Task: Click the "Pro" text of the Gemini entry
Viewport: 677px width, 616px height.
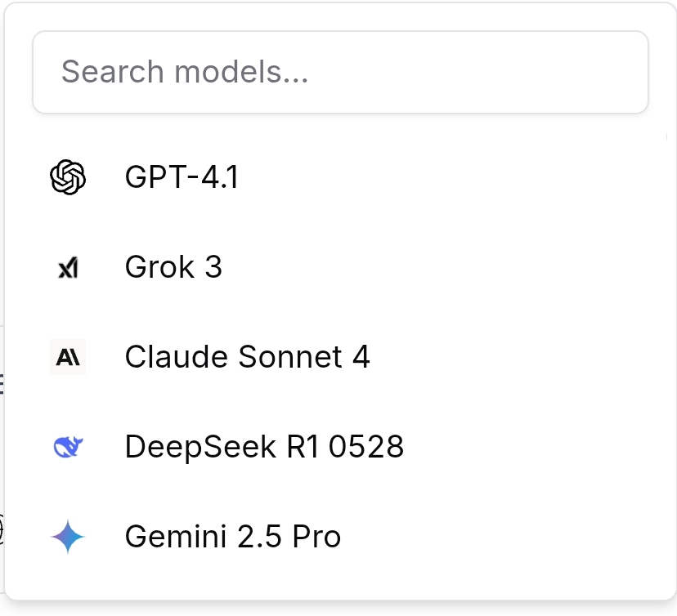Action: [316, 537]
